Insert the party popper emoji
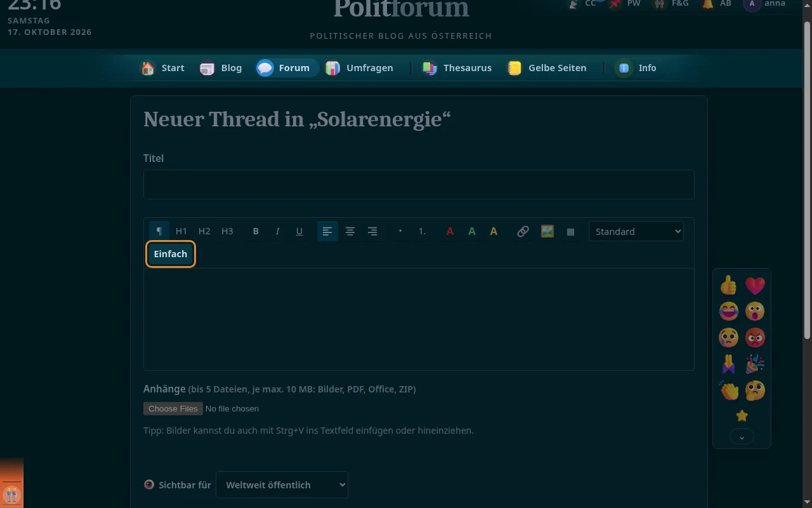812x508 pixels. [755, 364]
